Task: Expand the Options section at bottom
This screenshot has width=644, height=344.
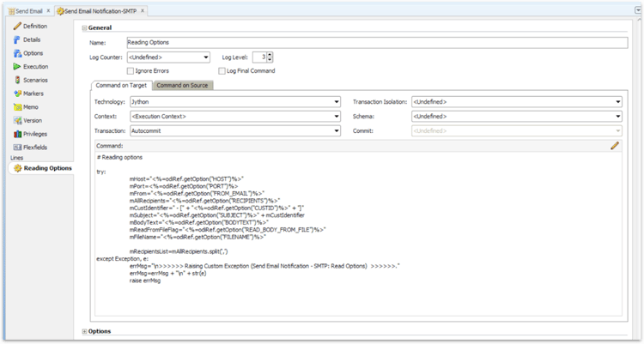Action: click(x=84, y=331)
